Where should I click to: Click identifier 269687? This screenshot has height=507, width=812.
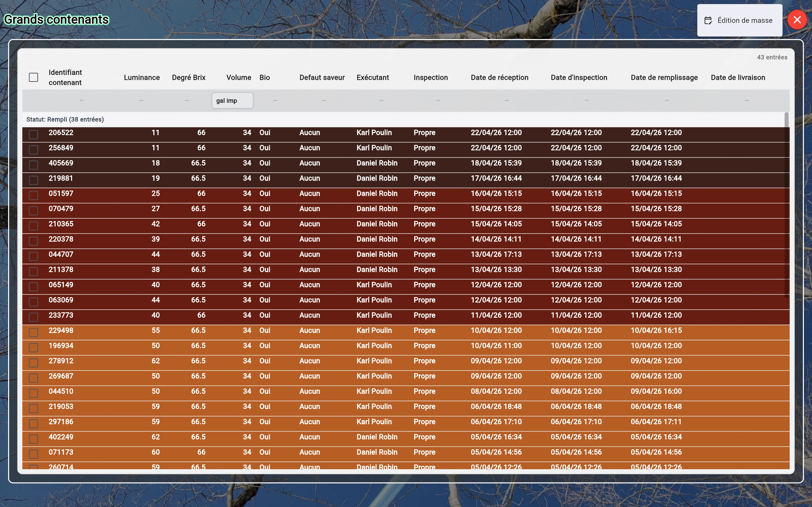click(x=61, y=376)
